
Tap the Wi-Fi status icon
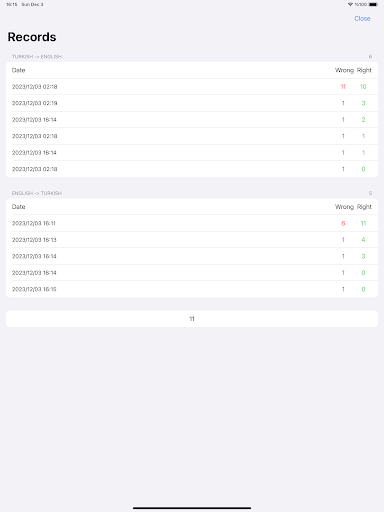click(350, 4)
